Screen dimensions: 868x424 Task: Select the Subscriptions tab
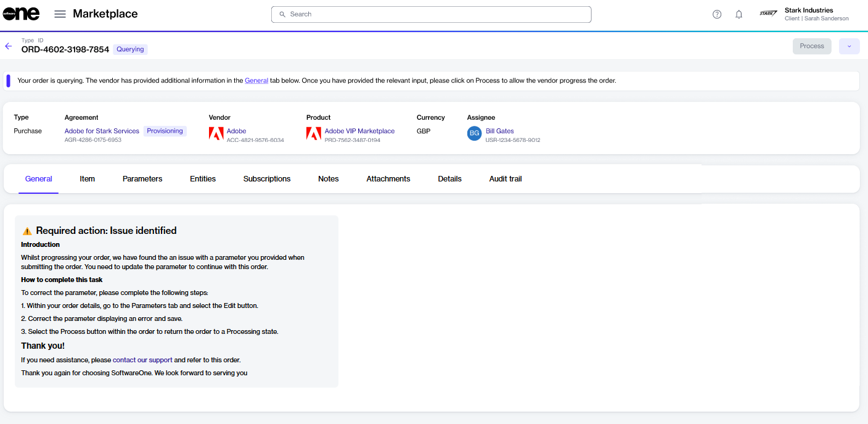click(x=267, y=179)
